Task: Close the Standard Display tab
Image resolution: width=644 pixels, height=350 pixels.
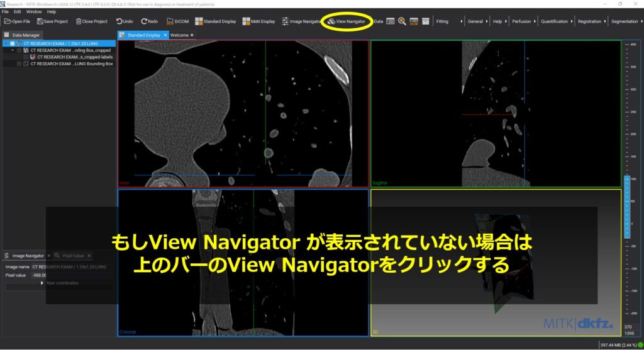Action: pyautogui.click(x=165, y=35)
